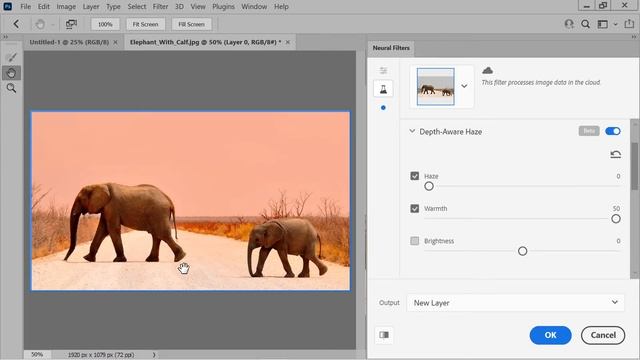Open the Window menu
Screen dimensions: 640x360
coord(254,7)
